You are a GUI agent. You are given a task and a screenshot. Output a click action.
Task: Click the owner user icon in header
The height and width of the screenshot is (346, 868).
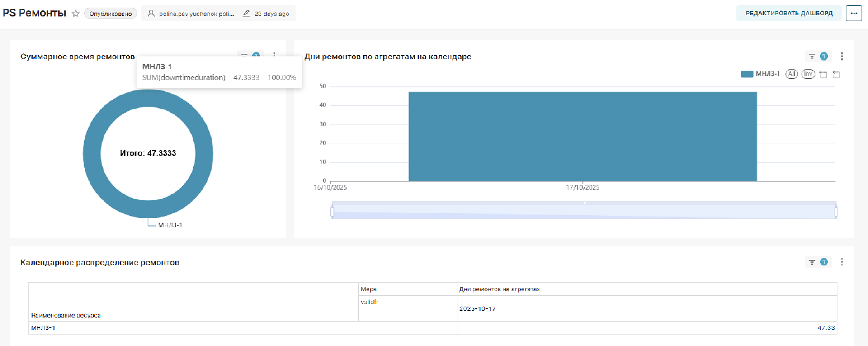tap(151, 14)
